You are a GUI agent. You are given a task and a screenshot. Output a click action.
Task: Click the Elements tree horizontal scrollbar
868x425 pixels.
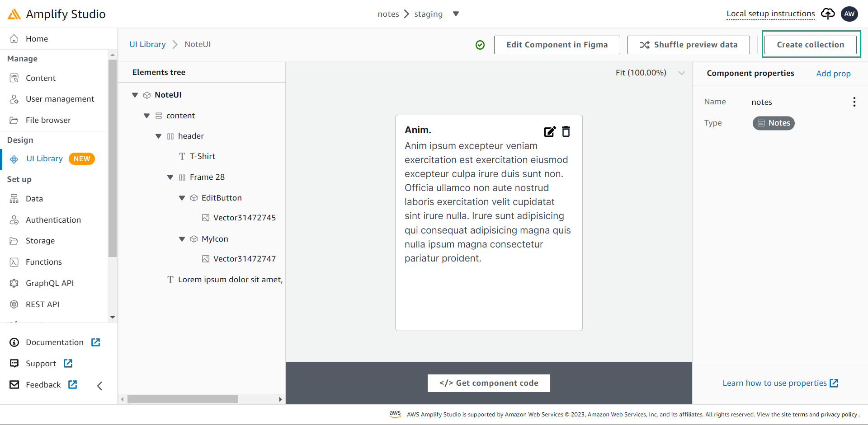[x=182, y=399]
